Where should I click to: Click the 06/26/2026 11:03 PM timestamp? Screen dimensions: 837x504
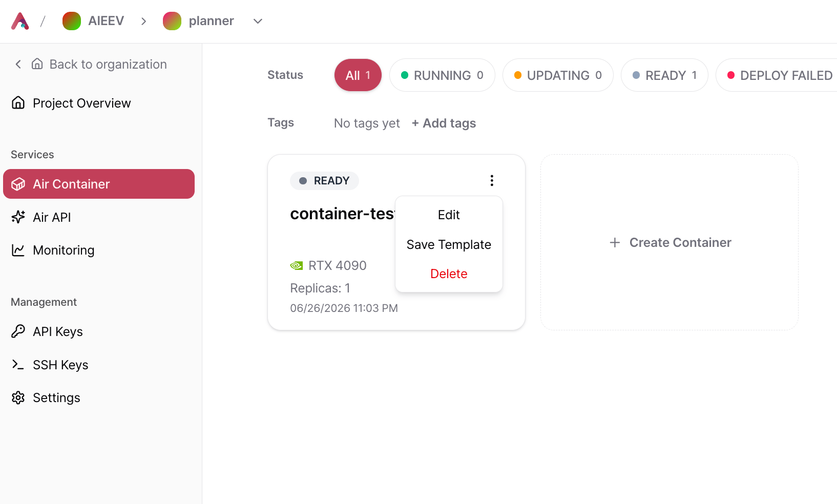[x=344, y=308]
